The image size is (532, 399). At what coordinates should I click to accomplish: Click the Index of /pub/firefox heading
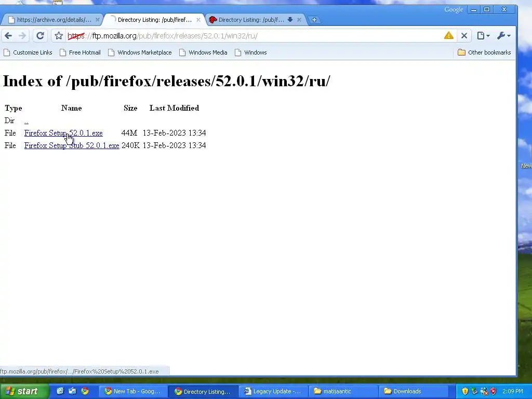166,81
